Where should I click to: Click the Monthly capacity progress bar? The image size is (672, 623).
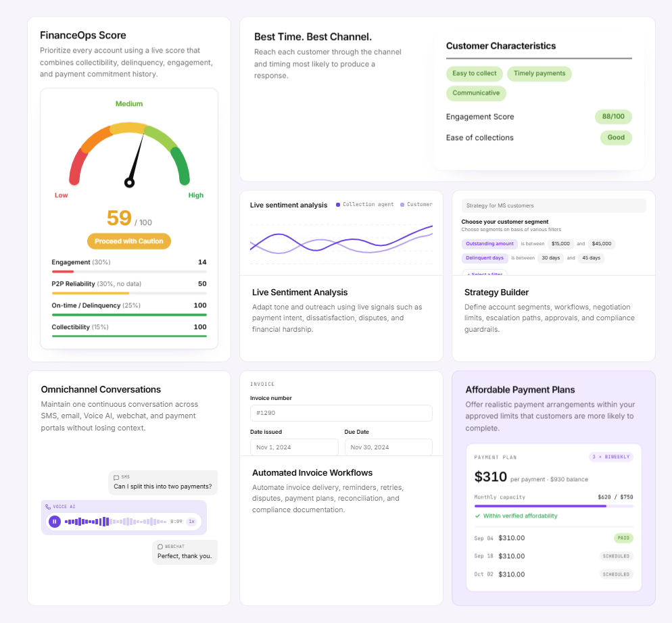click(554, 506)
